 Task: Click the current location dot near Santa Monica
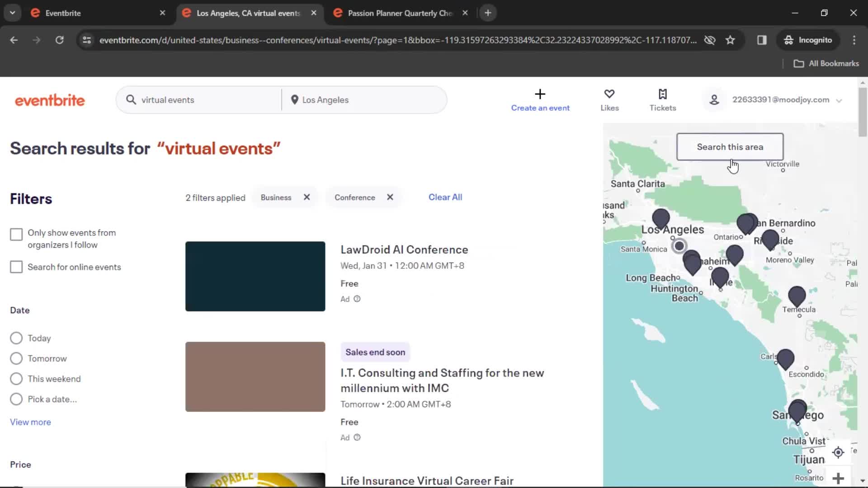point(679,246)
